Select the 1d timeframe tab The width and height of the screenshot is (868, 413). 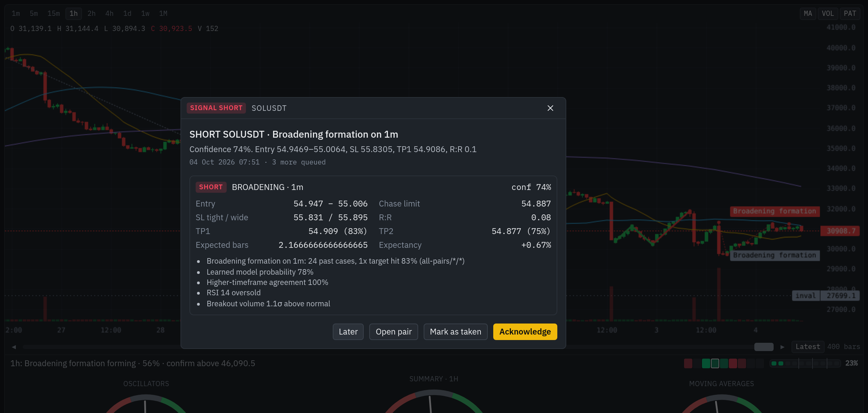click(127, 13)
